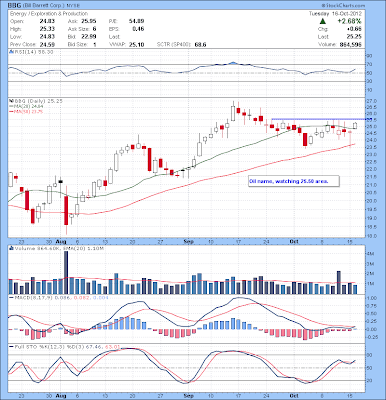Image resolution: width=386 pixels, height=400 pixels.
Task: Click the tallest volume bar in early August
Action: pos(66,272)
